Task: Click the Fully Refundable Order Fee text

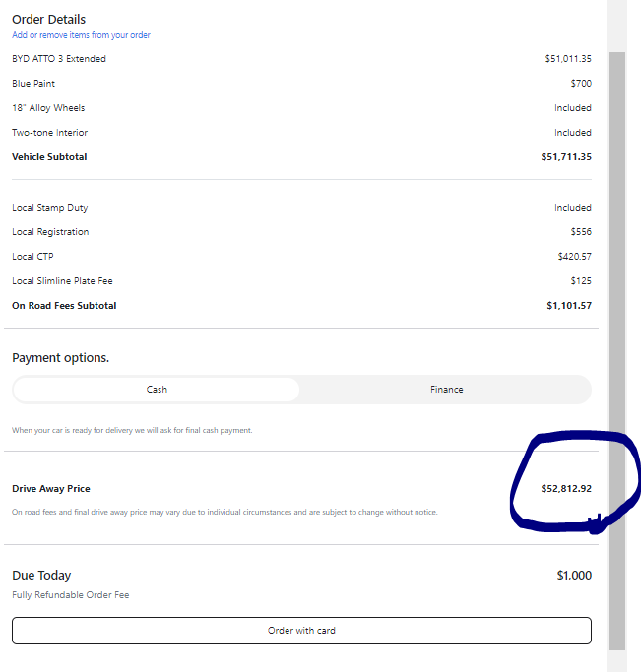Action: pyautogui.click(x=70, y=595)
